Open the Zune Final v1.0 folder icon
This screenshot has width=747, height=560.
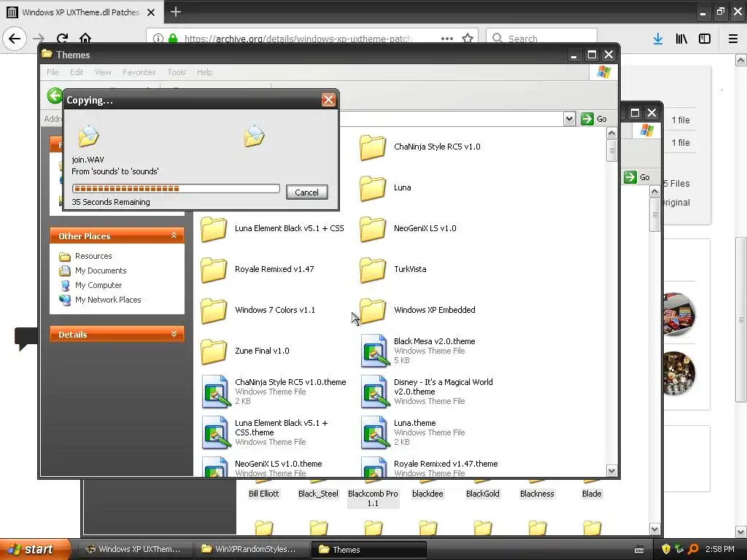(214, 351)
